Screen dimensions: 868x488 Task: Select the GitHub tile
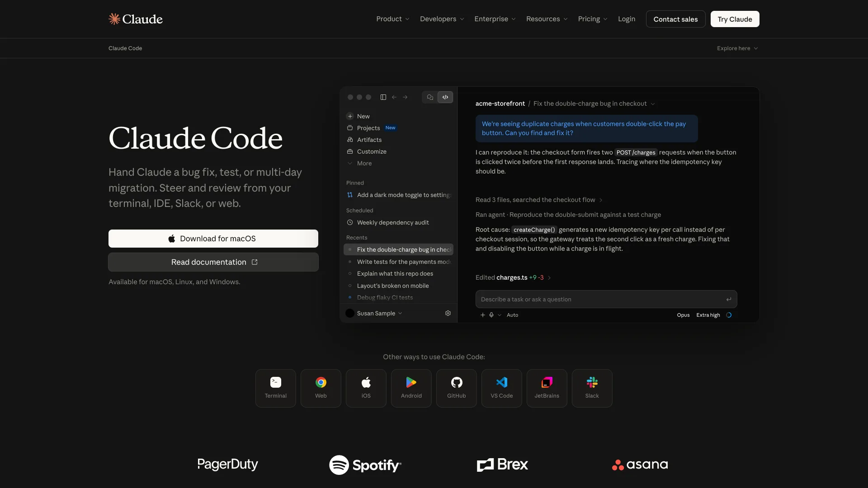[457, 388]
